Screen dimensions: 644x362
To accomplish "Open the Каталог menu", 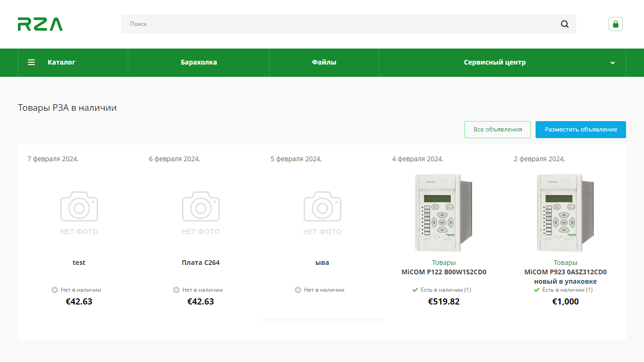I will (61, 62).
